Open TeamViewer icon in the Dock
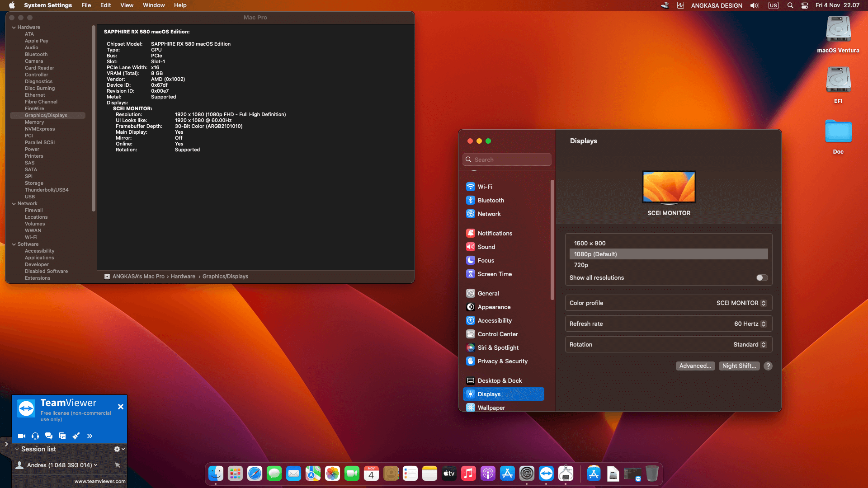Screen dimensions: 868x488 [546, 474]
